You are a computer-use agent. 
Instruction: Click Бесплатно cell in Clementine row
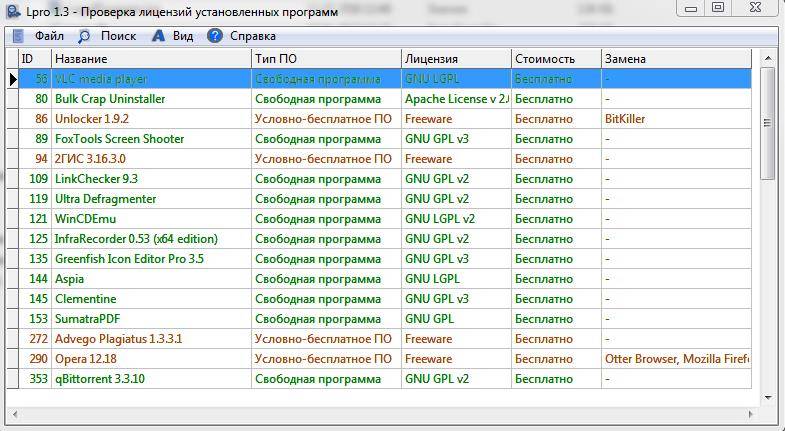pyautogui.click(x=556, y=299)
